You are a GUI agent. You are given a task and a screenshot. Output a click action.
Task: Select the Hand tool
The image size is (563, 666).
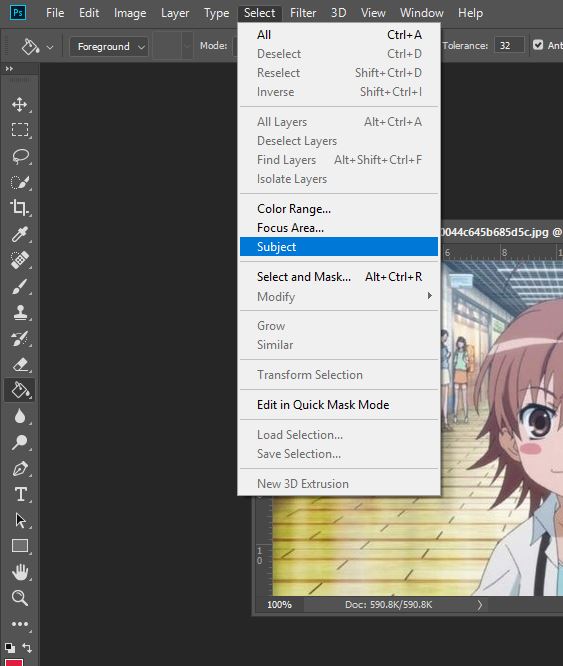(20, 572)
